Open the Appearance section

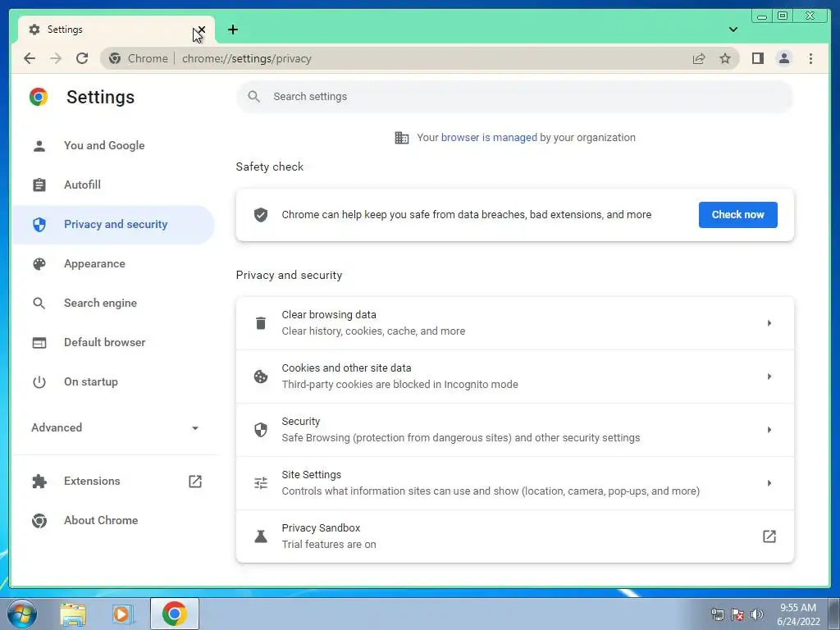coord(113,263)
